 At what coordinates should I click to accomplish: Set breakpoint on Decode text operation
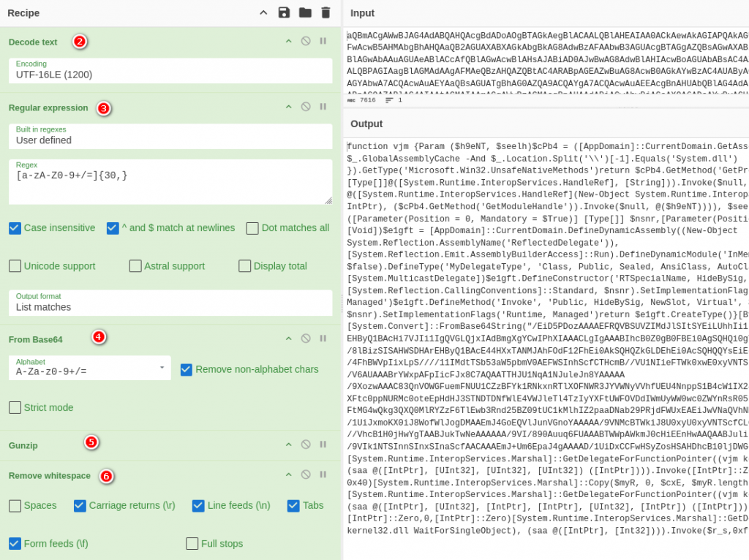(323, 42)
